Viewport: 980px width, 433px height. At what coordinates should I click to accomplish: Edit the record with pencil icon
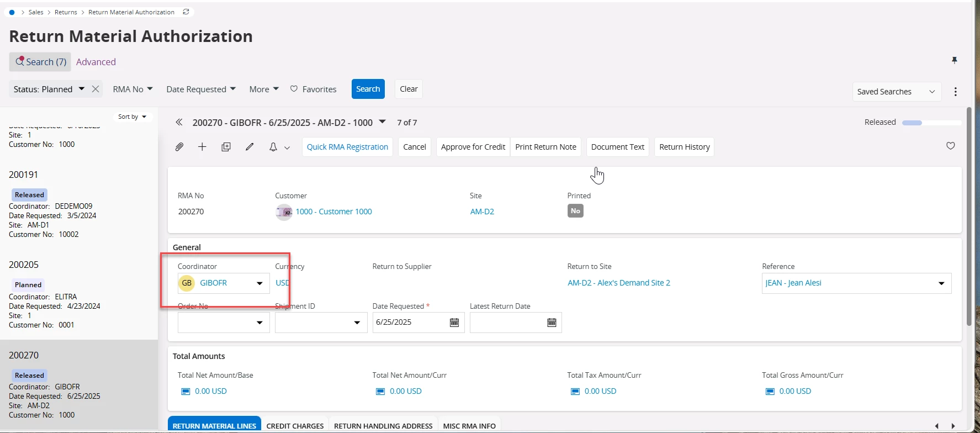coord(250,147)
